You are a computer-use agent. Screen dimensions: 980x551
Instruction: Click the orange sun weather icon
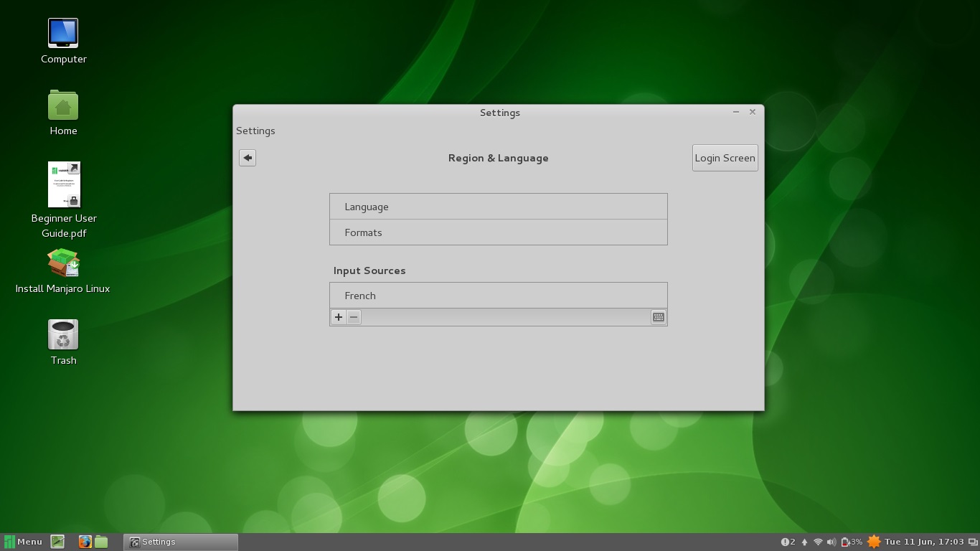(x=874, y=542)
